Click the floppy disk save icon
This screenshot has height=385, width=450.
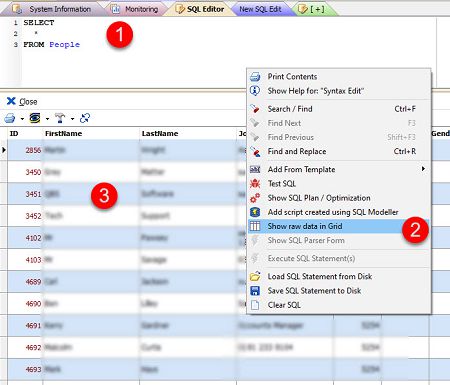point(255,291)
